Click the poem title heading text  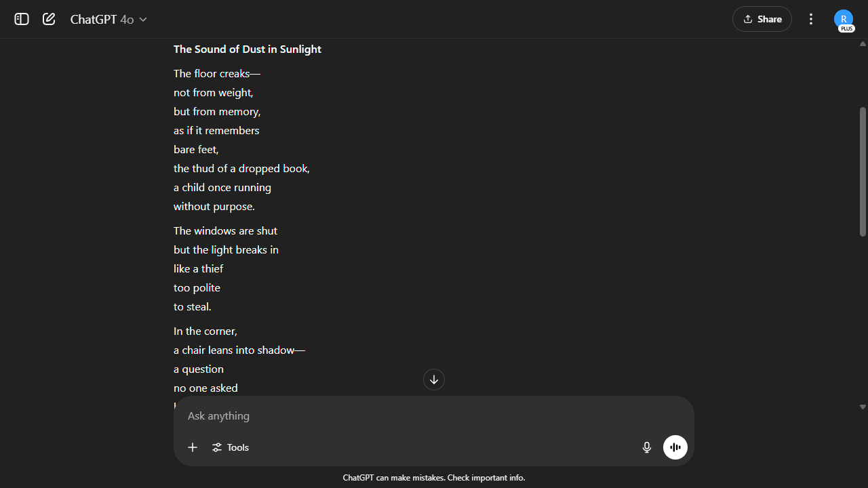pos(248,49)
